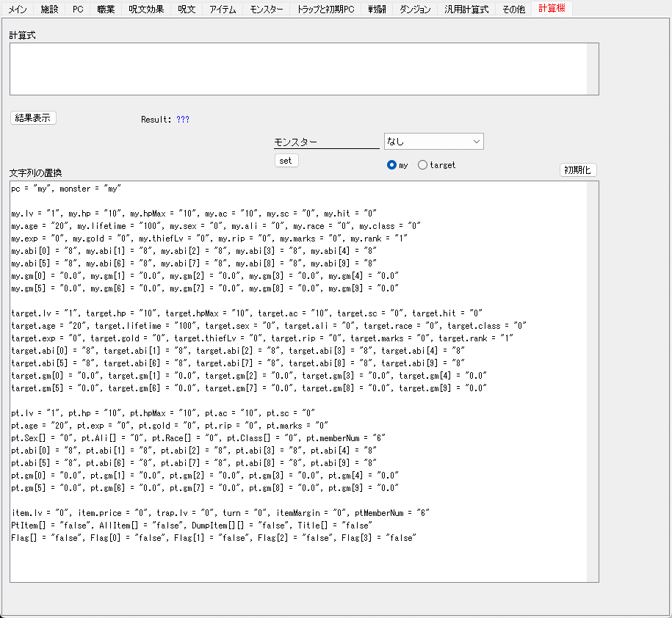Click the line starting pc = "my"
The image size is (672, 618).
pos(66,189)
